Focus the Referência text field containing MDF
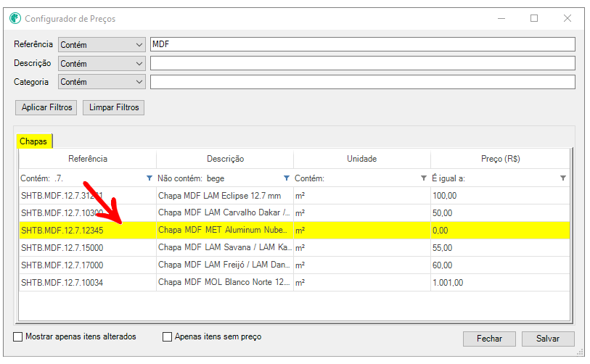This screenshot has height=364, width=590. click(x=363, y=44)
